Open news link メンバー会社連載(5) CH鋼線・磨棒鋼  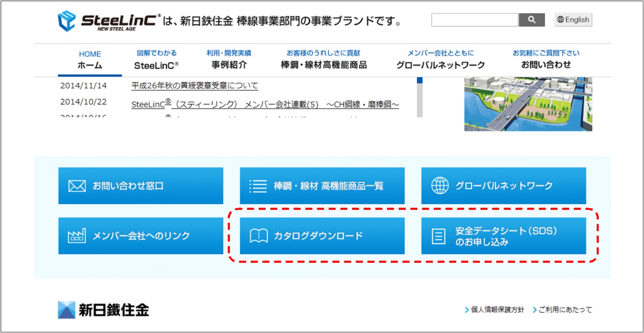pos(265,104)
